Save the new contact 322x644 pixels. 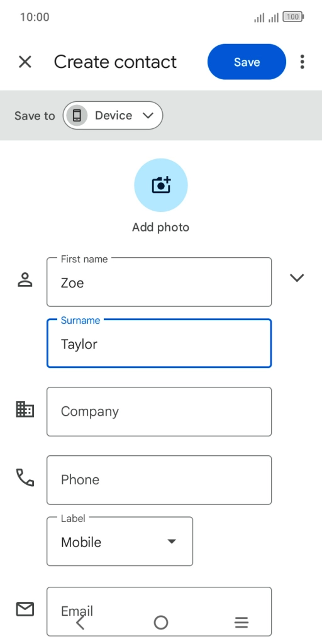point(247,62)
